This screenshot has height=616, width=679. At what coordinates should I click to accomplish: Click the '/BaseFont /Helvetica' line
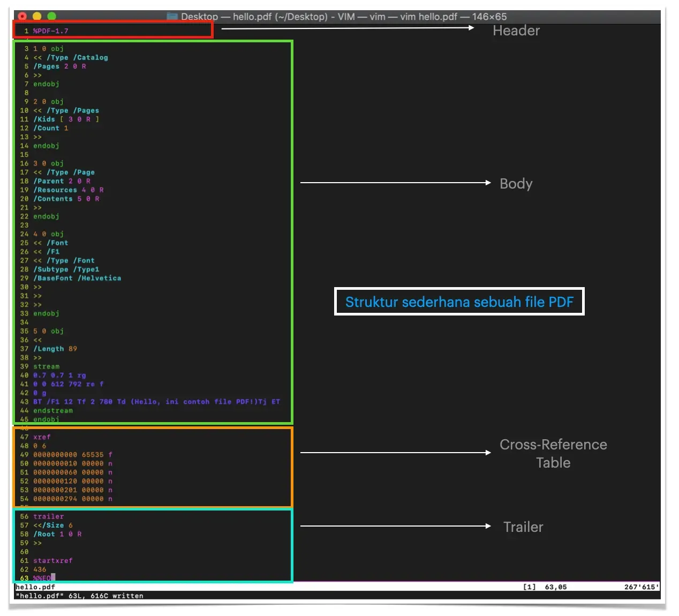[77, 279]
